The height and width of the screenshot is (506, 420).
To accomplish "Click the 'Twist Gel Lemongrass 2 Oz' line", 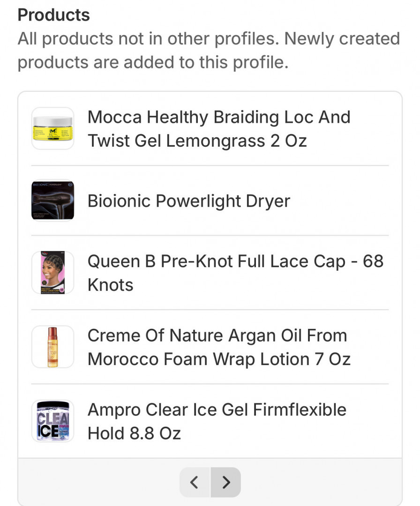I will pyautogui.click(x=197, y=141).
